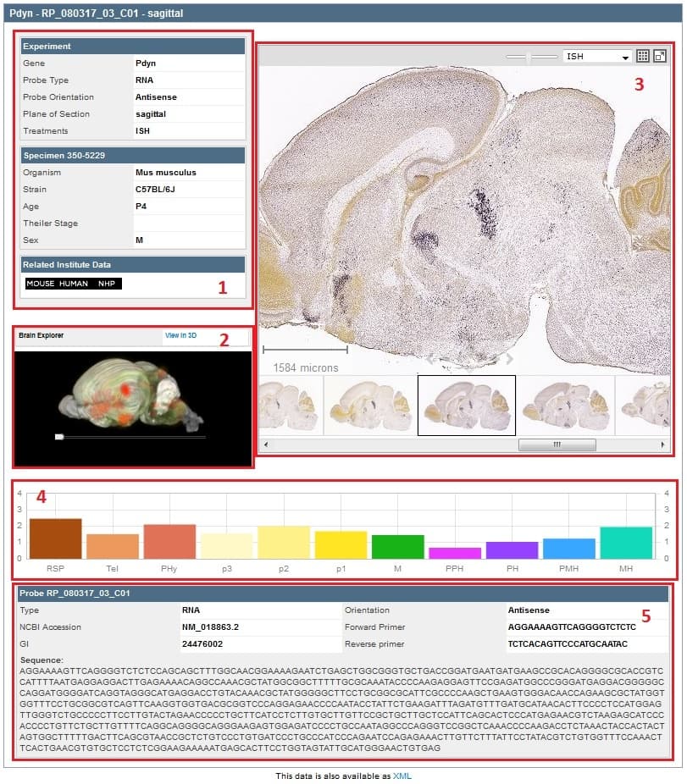The image size is (687, 784).
Task: Click the strain value C57BL/6J
Action: click(x=155, y=190)
